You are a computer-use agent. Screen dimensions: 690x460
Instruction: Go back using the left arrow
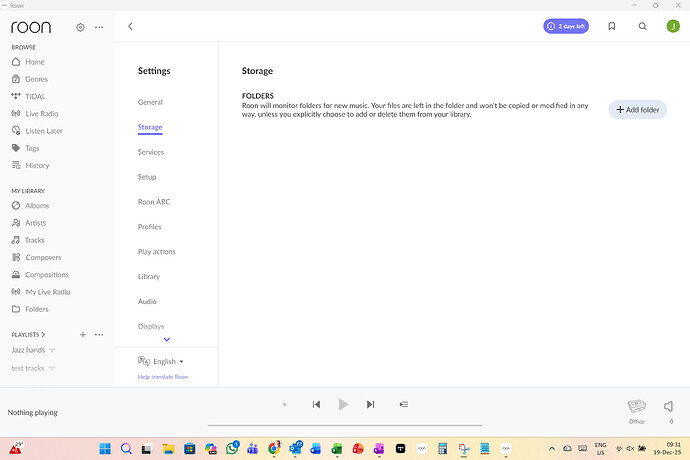(130, 26)
